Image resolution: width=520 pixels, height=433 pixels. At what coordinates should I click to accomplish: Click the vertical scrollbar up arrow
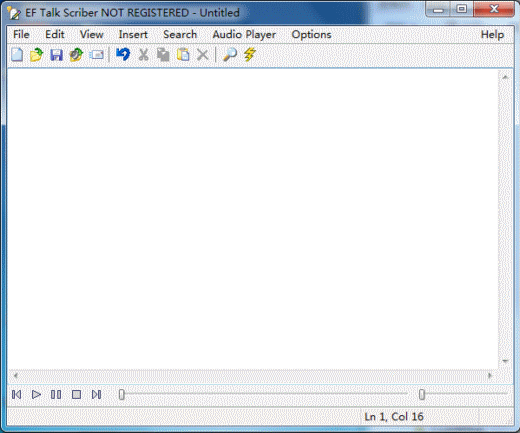pos(505,77)
